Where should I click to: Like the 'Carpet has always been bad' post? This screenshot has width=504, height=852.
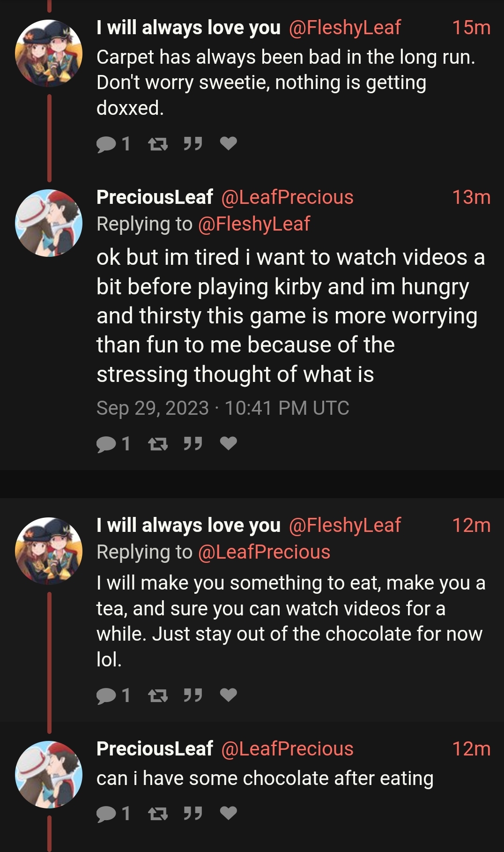[228, 143]
